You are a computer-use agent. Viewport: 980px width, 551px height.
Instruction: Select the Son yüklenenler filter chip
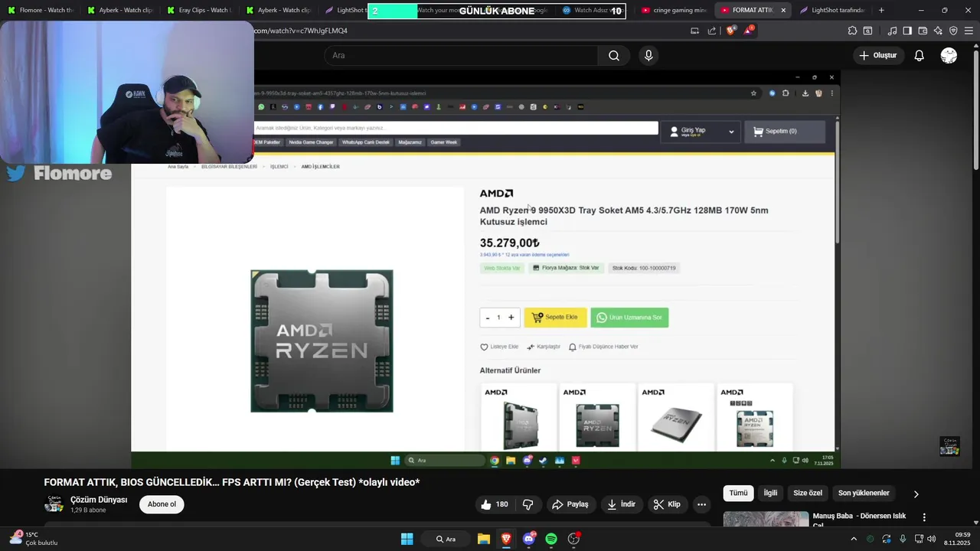(x=864, y=494)
